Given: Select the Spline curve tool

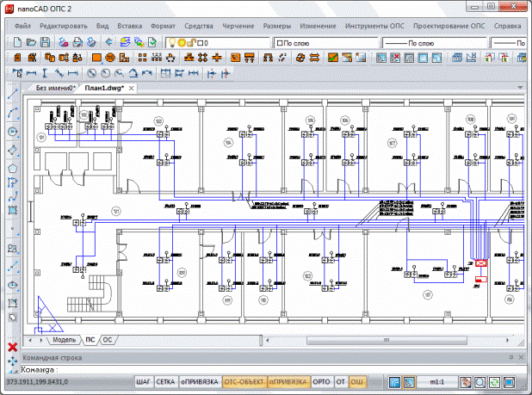Looking at the screenshot, I should click(13, 196).
